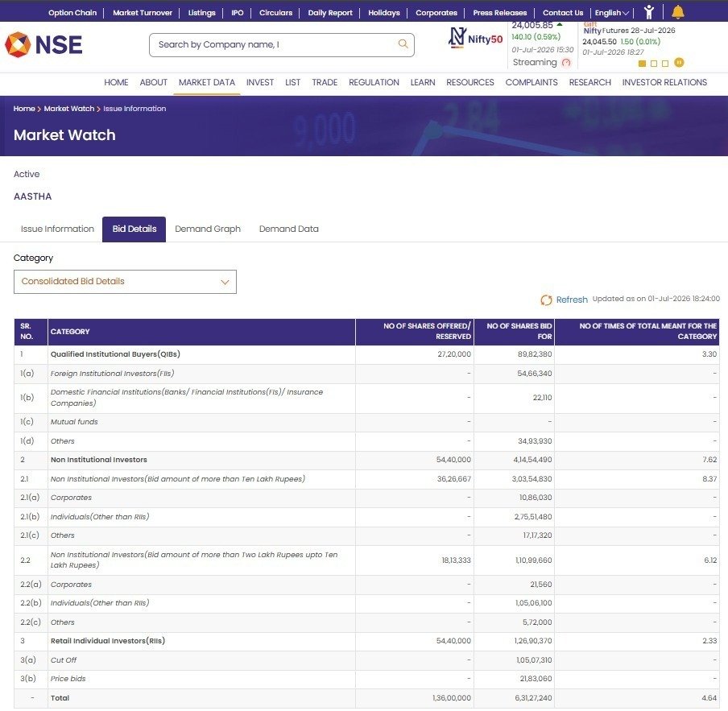Open the IPO link

(238, 13)
